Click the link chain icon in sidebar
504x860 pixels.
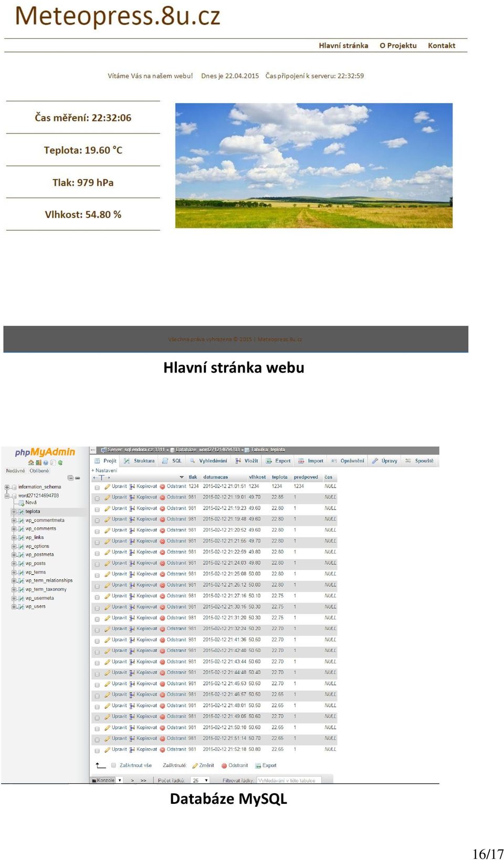[x=78, y=478]
